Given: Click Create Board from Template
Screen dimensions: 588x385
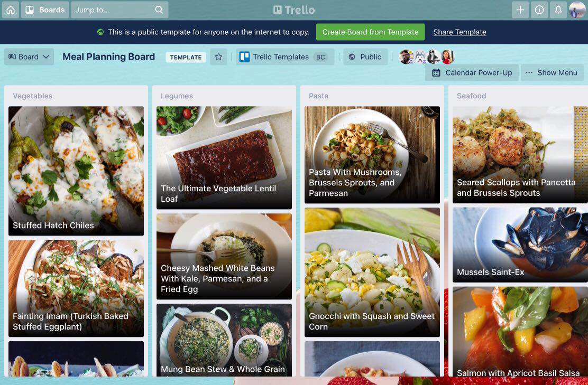Looking at the screenshot, I should click(x=371, y=32).
